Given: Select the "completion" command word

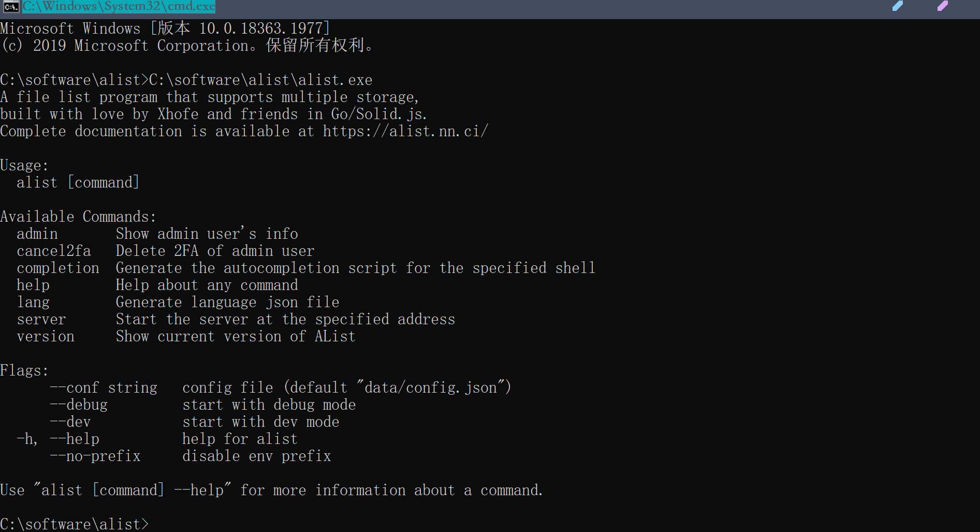Looking at the screenshot, I should click(x=58, y=268).
